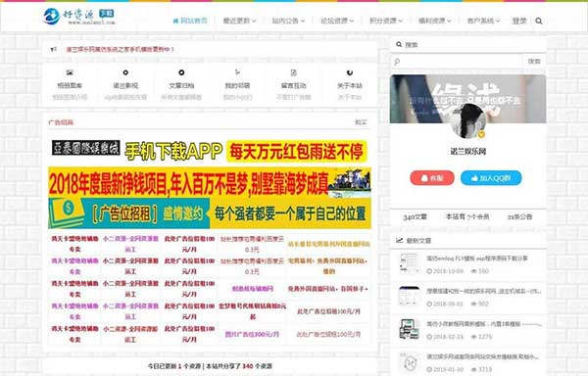This screenshot has width=588, height=376.
Task: Click the gold badge on the avatar
Action: point(481,134)
